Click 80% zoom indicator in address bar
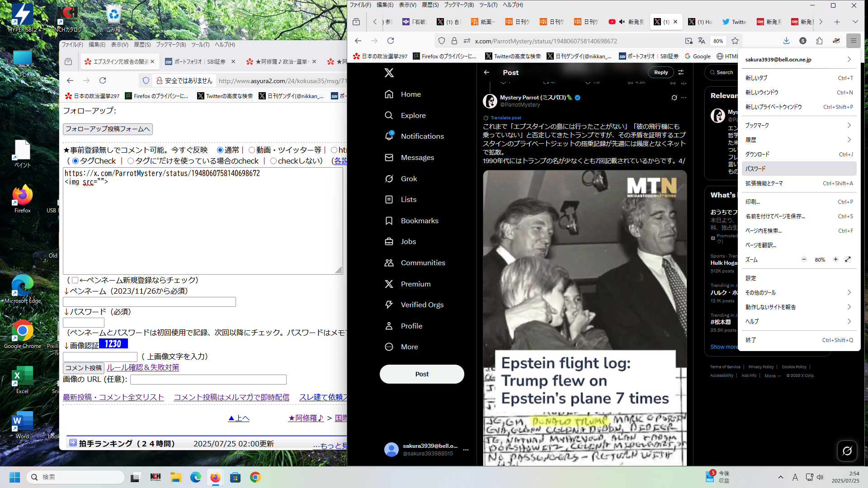Viewport: 868px width, 488px height. coord(718,41)
